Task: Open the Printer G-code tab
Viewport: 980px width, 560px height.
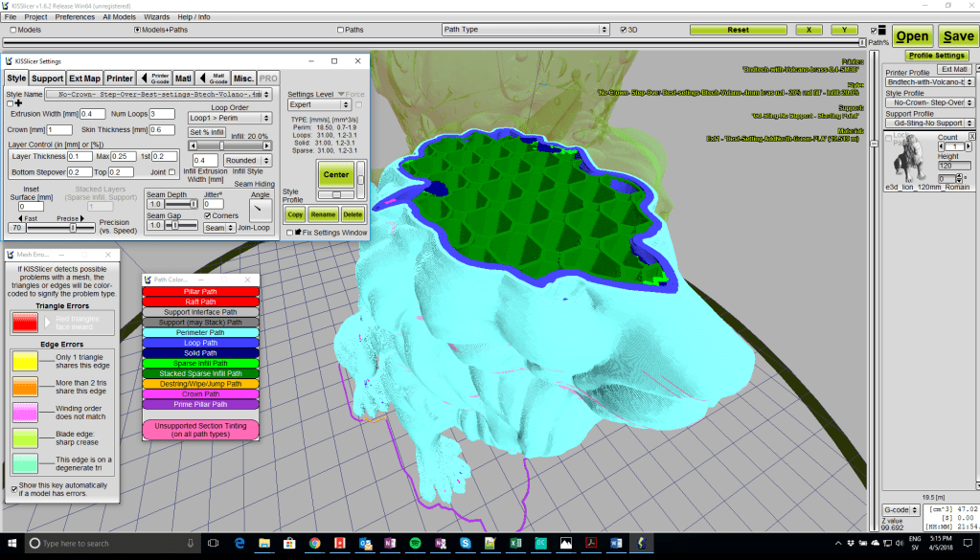Action: coord(154,78)
